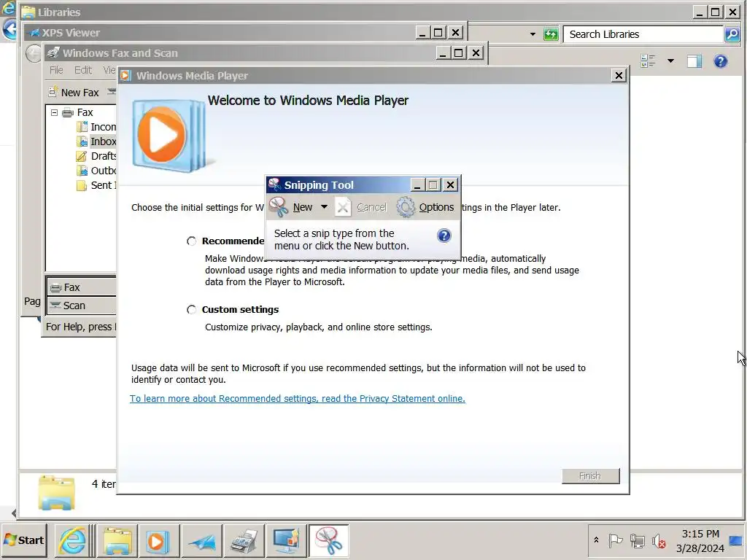This screenshot has width=747, height=560.
Task: Select the Custom settings radio button
Action: 192,309
